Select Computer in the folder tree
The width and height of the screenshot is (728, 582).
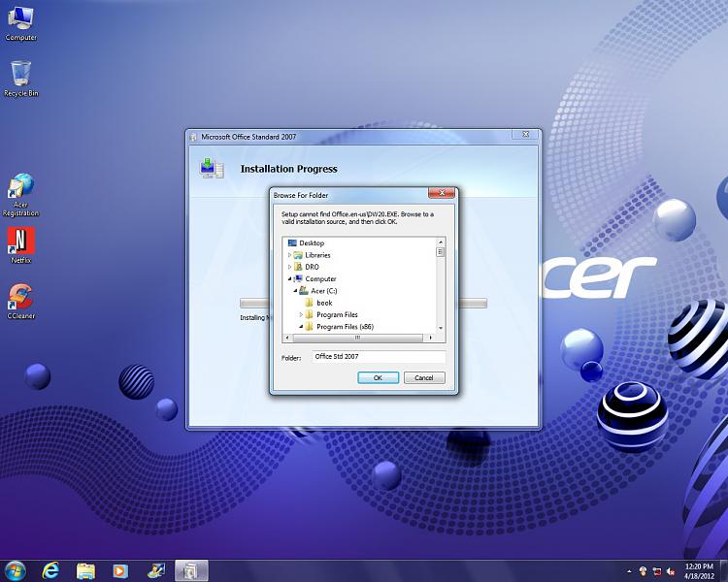click(x=320, y=279)
